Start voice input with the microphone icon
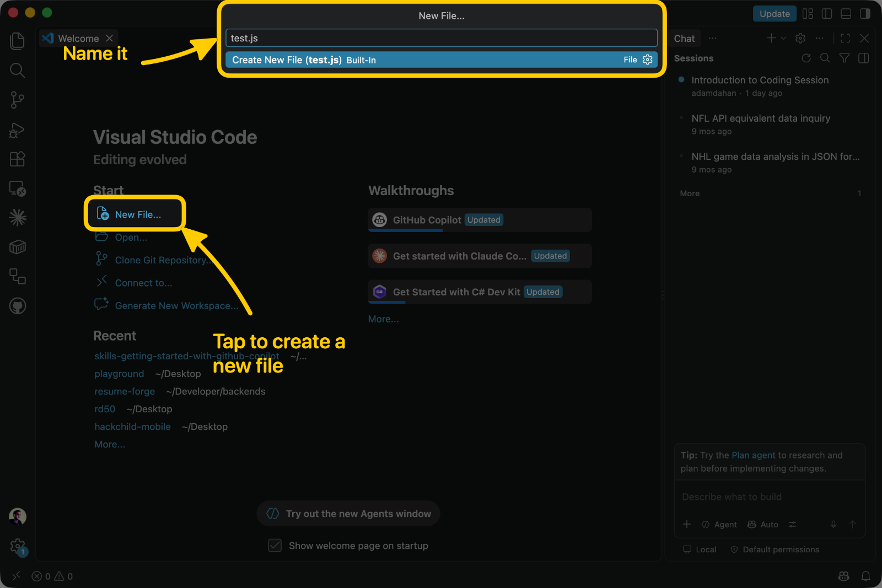882x588 pixels. 833,525
